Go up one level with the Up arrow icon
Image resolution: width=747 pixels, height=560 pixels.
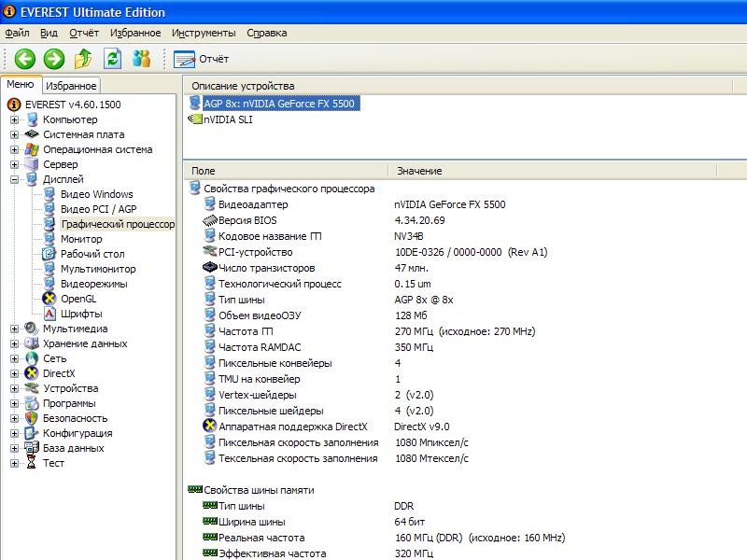pyautogui.click(x=83, y=59)
